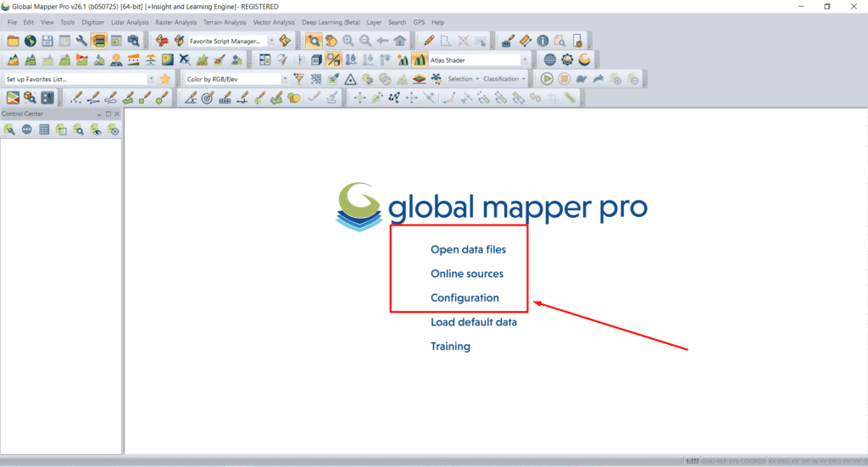Toggle layer visibility eye icon in Control Center

[x=96, y=130]
